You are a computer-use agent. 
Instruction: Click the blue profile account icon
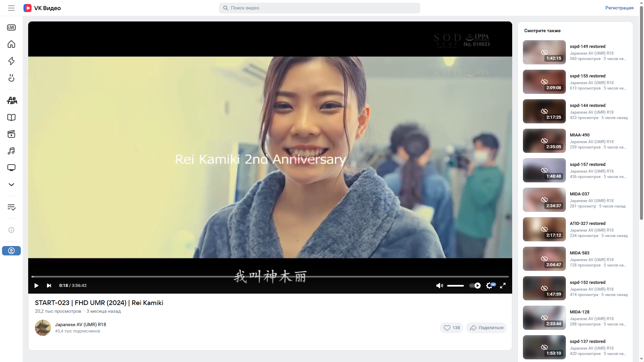click(x=11, y=251)
